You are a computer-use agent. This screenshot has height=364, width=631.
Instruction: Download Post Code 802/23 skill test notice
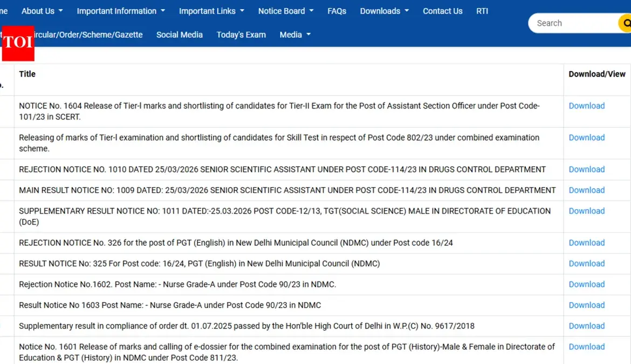point(586,138)
